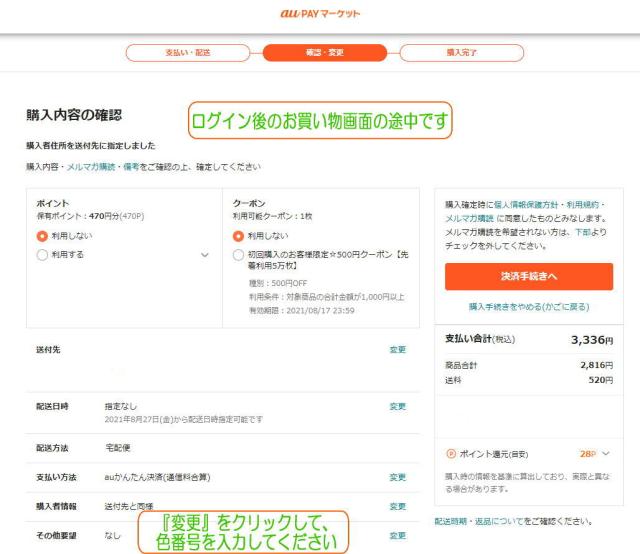The height and width of the screenshot is (554, 640).
Task: Expand the points usage chevron
Action: tap(205, 255)
